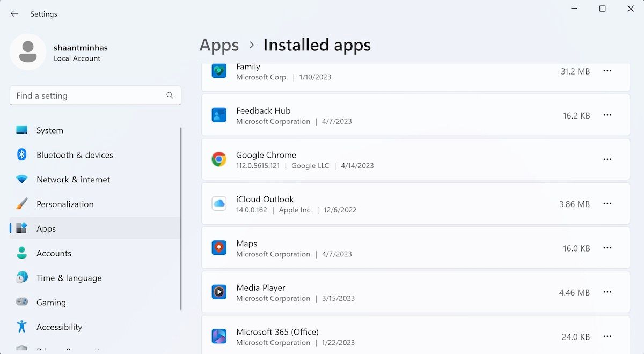Click the Accessibility figure icon
Screen dimensions: 644x354
coord(21,327)
